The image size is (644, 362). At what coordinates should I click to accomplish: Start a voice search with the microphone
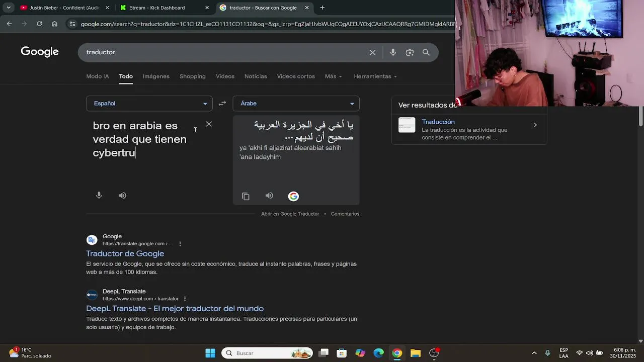[x=393, y=52]
